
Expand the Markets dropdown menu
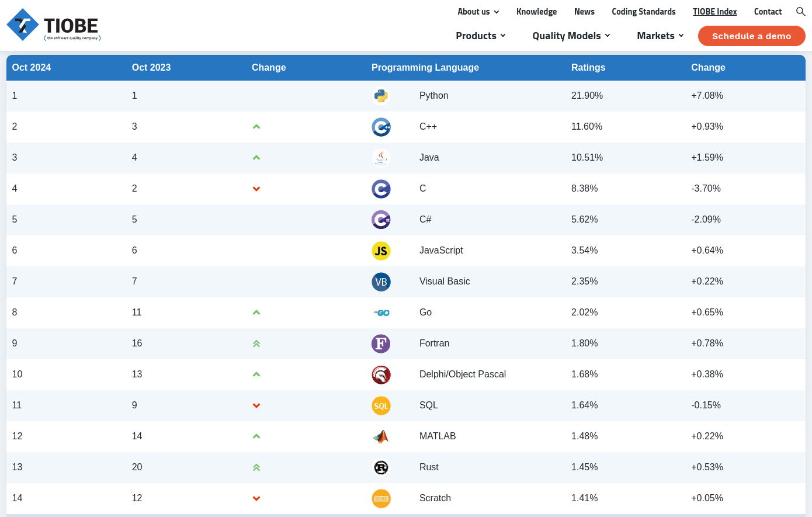point(660,36)
